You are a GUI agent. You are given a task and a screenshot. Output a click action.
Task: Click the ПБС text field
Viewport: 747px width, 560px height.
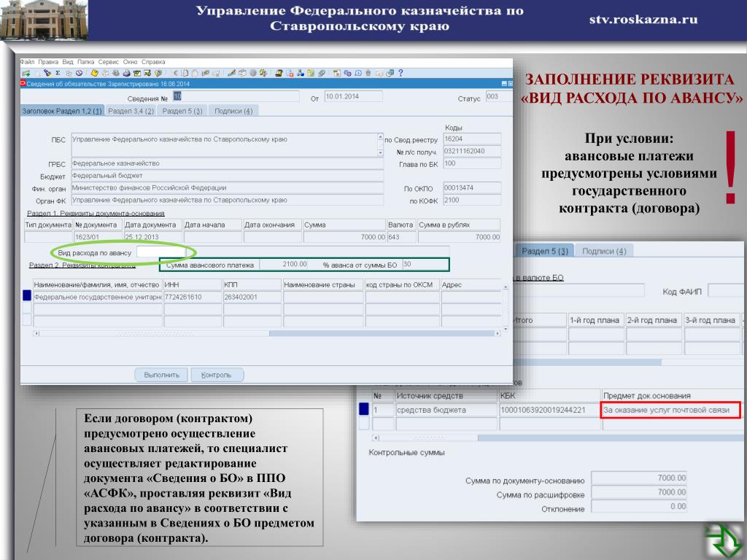[x=224, y=145]
